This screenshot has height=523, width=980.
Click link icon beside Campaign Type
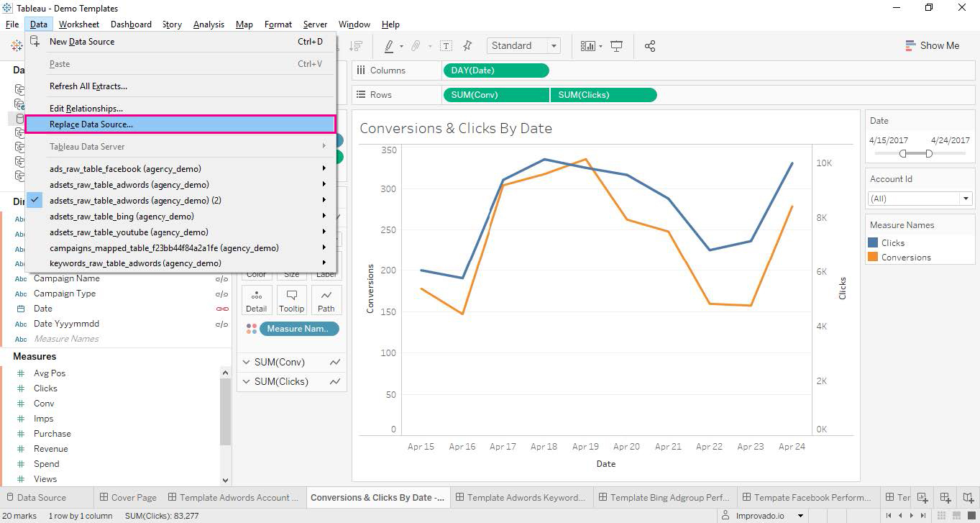point(222,294)
